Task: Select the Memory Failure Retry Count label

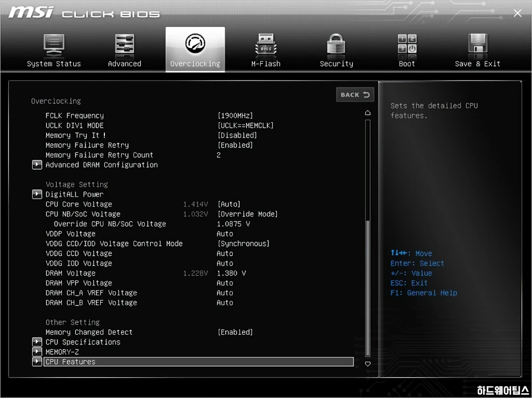Action: point(99,155)
